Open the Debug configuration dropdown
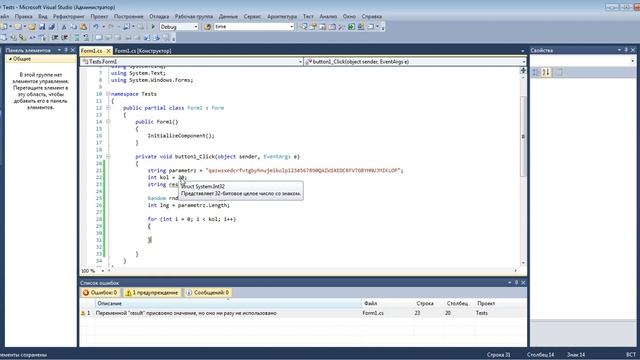 click(196, 27)
